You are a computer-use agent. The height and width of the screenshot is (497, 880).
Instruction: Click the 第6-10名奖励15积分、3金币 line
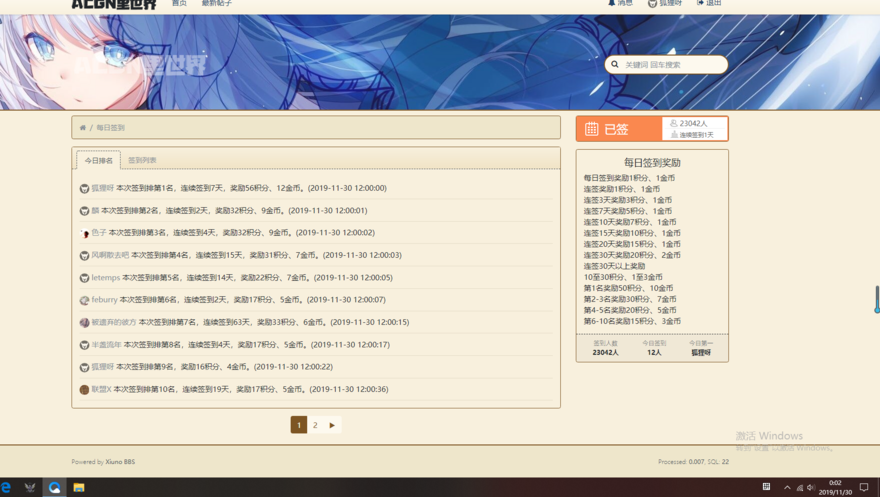point(632,321)
